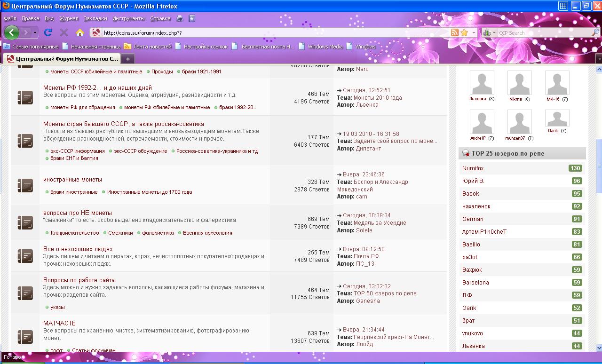The height and width of the screenshot is (364, 602).
Task: Expand the address bar URL history dropdown
Action: click(x=474, y=32)
